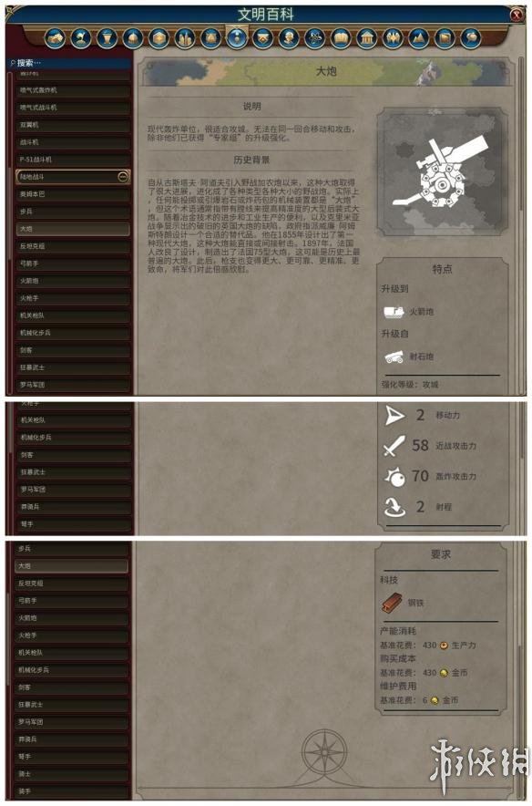Click the 钢铁 technology steel beam icon
Viewport: 532px width, 806px height.
pos(393,603)
